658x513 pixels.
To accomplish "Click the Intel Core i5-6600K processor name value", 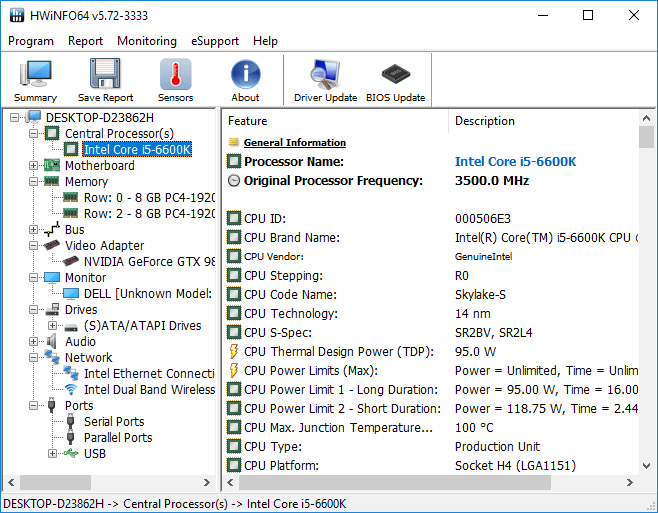I will (515, 161).
